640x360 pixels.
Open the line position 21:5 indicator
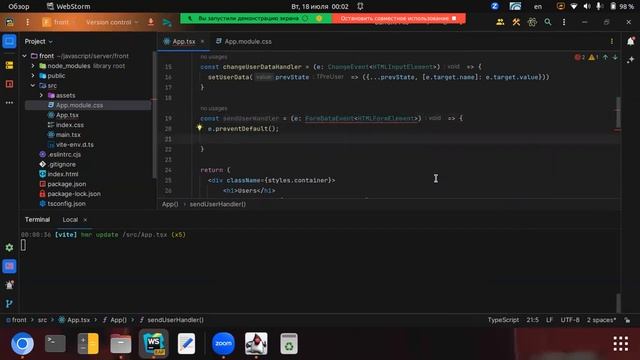tap(532, 320)
